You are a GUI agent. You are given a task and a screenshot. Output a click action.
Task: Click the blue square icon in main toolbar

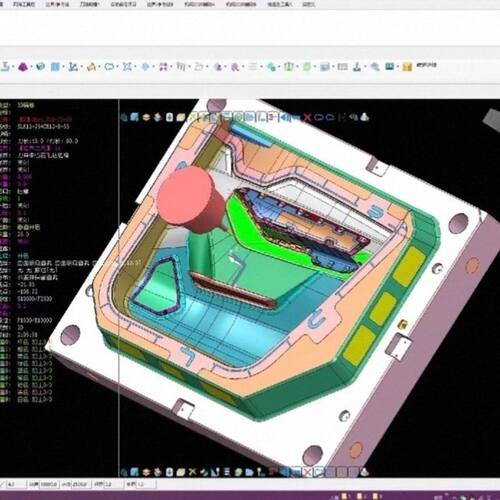click(55, 67)
